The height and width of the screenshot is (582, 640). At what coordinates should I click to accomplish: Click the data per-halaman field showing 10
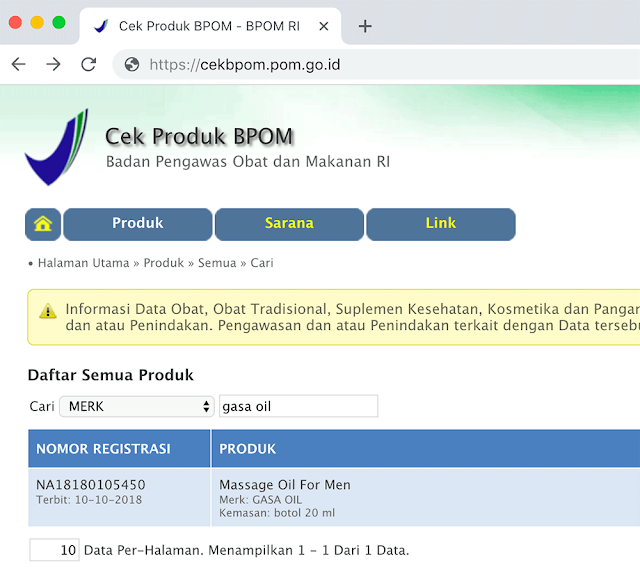point(54,550)
